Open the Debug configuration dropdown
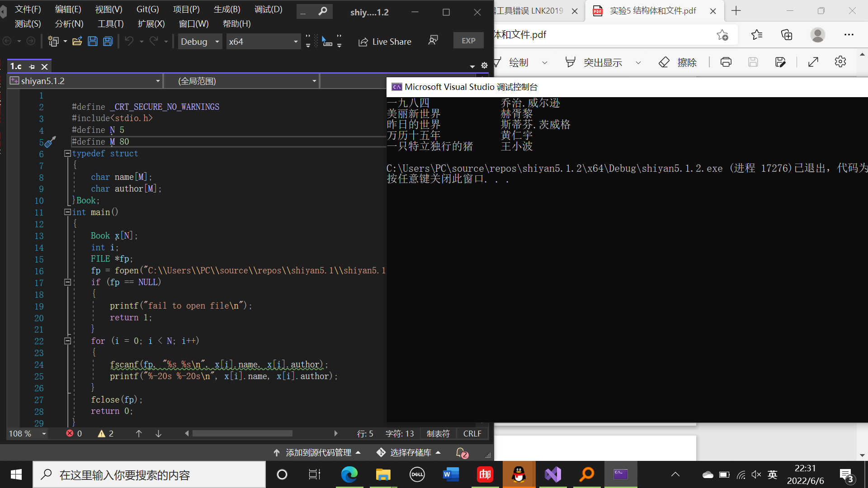The width and height of the screenshot is (868, 488). click(x=199, y=42)
